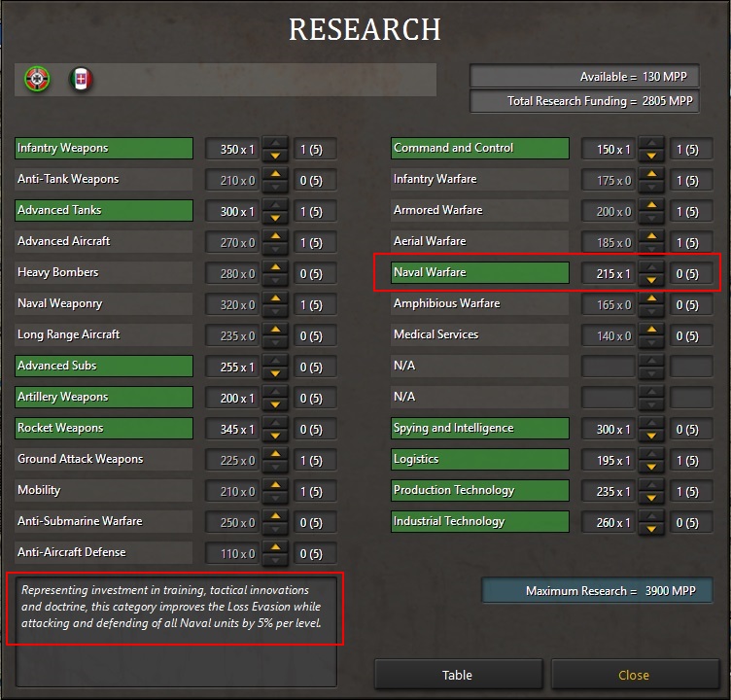Increase Anti-Tank Weapons research investment
The height and width of the screenshot is (700, 731).
pos(275,174)
